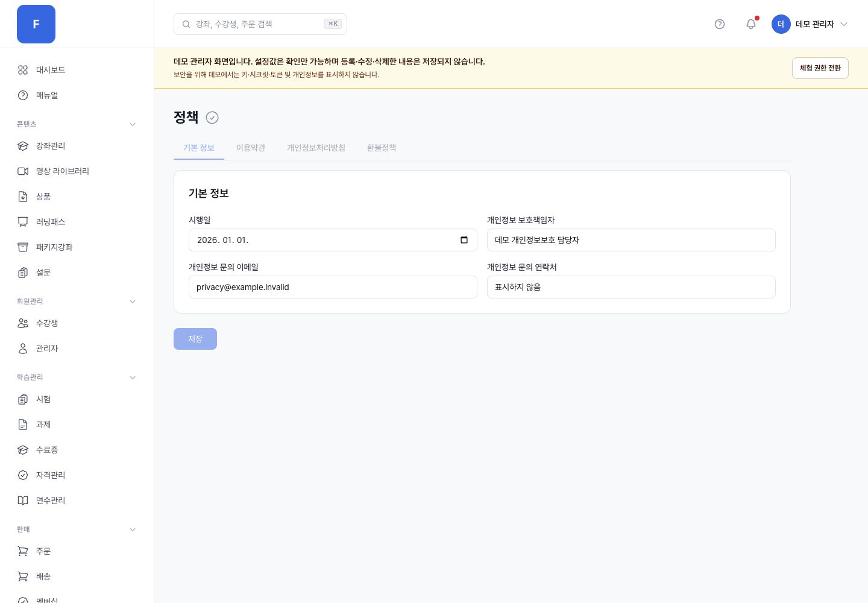This screenshot has height=603, width=868.
Task: Switch to the 개인정보처리방침 tab
Action: [316, 148]
